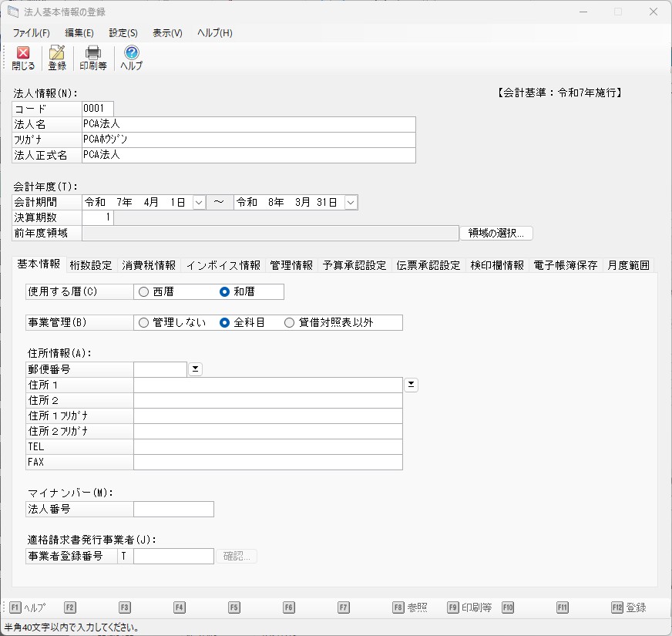Image resolution: width=672 pixels, height=636 pixels.
Task: Click the 法人番号 input field
Action: tap(173, 509)
